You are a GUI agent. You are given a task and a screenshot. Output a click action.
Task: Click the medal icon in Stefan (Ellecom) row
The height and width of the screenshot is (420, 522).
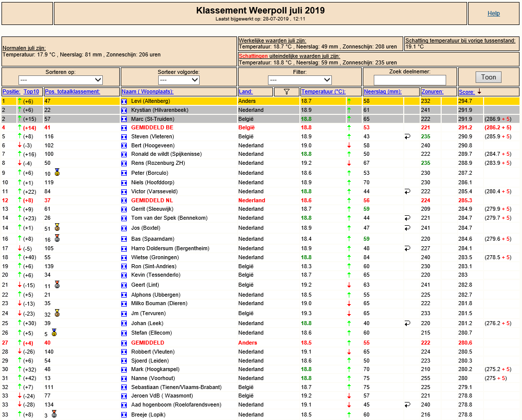(x=54, y=333)
